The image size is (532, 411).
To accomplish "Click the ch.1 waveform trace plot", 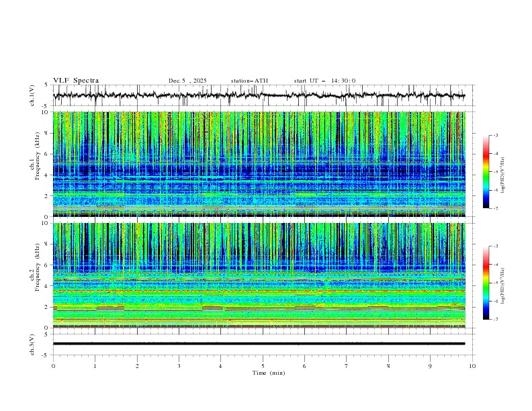I will pyautogui.click(x=259, y=95).
